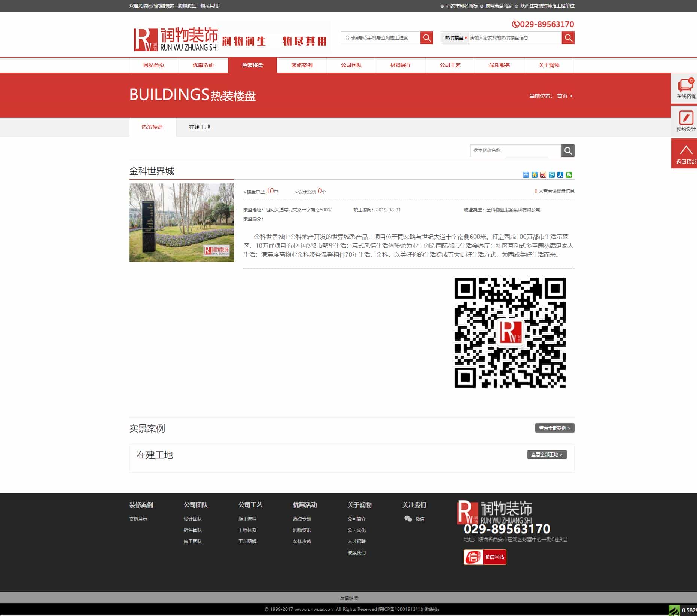The image size is (697, 616).
Task: Click the building name search magnifier icon
Action: pos(568,151)
